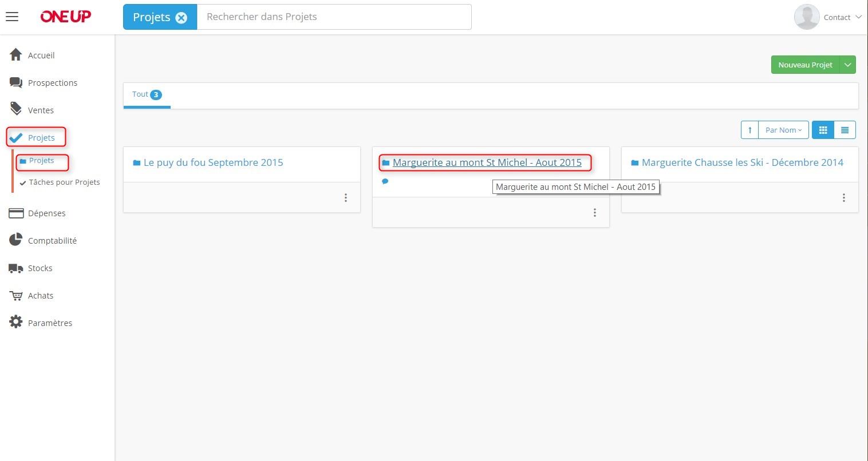The width and height of the screenshot is (868, 461).
Task: Click in the Rechercher dans Projets field
Action: click(334, 17)
